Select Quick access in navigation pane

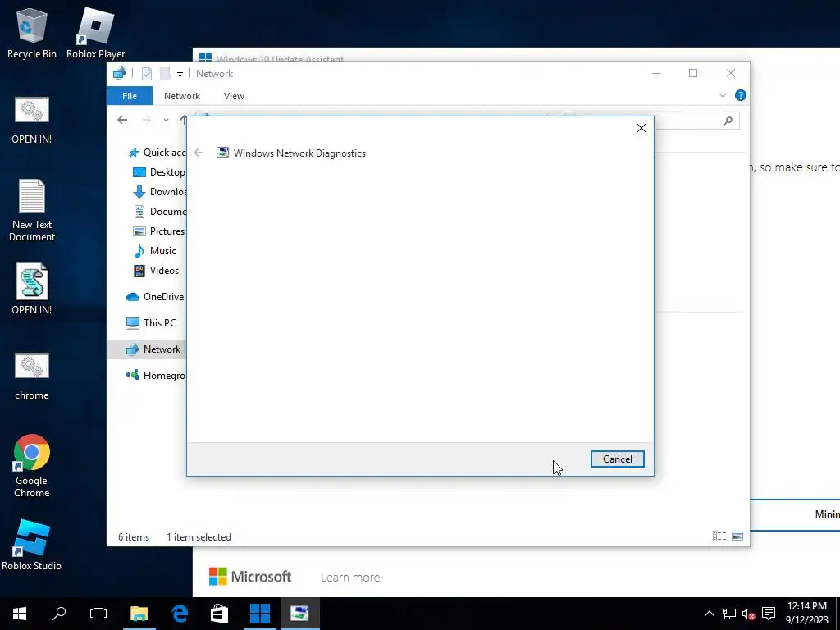[x=157, y=153]
